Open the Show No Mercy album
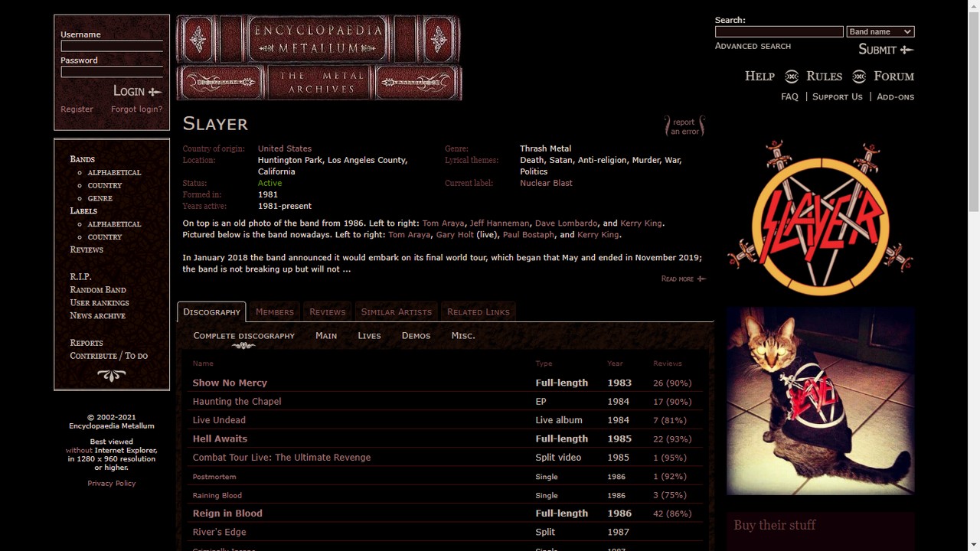 coord(230,383)
